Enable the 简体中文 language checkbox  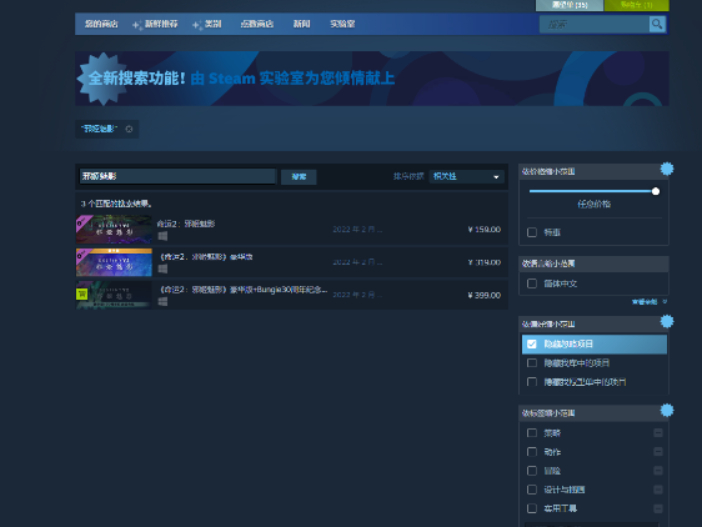click(532, 283)
